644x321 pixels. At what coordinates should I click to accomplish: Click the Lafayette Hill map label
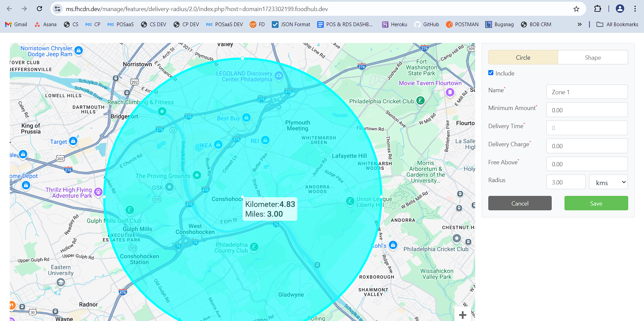349,156
